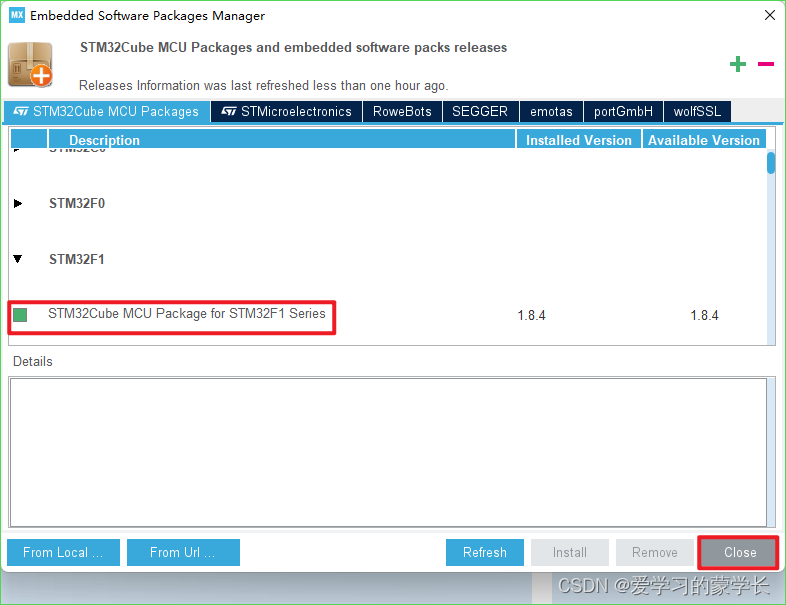Click the green plus expand-all icon

tap(737, 64)
